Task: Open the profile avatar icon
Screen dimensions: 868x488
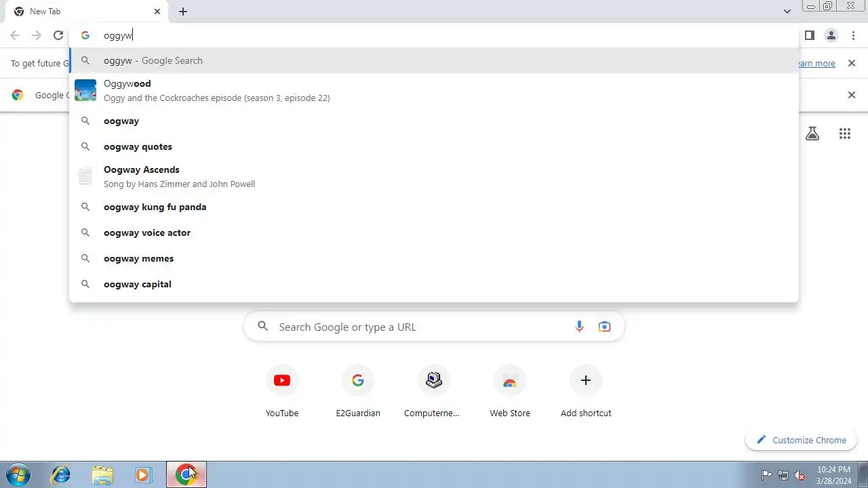Action: coord(831,35)
